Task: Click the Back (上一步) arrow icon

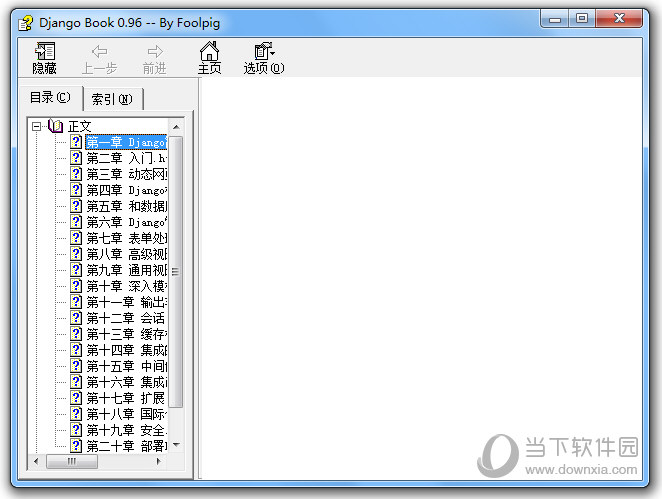Action: pos(99,52)
